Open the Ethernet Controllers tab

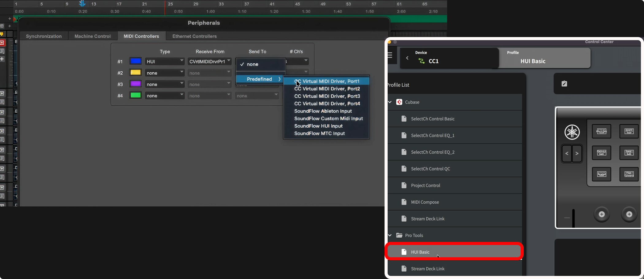(194, 36)
